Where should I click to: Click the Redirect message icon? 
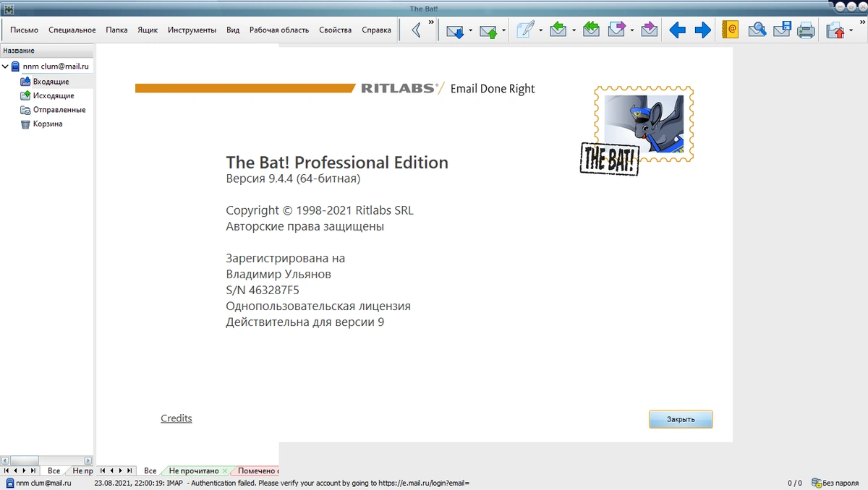(x=649, y=30)
